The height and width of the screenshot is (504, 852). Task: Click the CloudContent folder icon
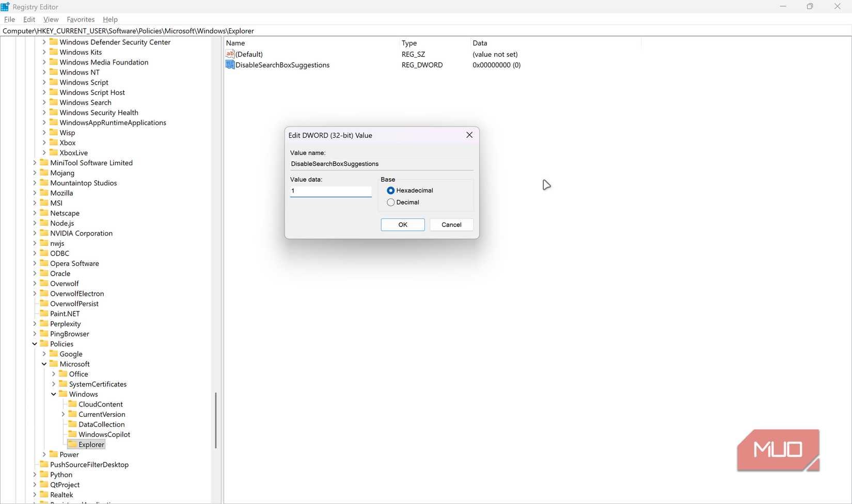[x=72, y=404]
